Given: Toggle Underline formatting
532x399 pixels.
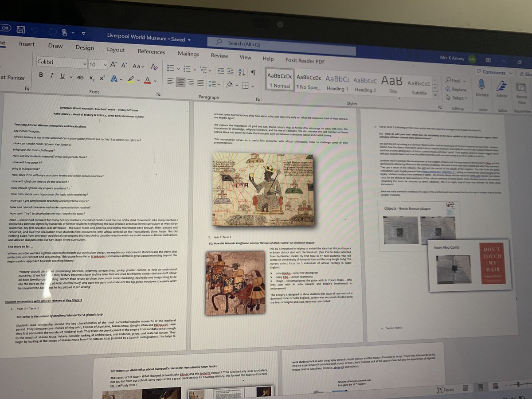Looking at the screenshot, I should pos(63,76).
